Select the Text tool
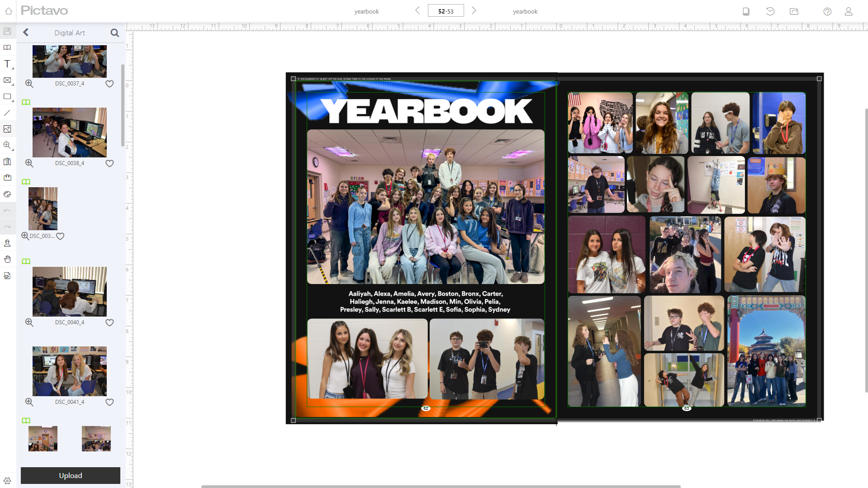The width and height of the screenshot is (868, 488). [x=7, y=64]
